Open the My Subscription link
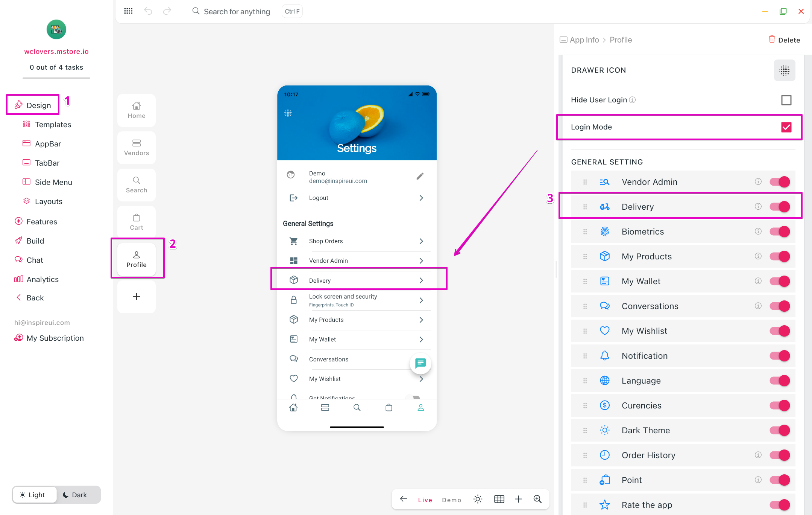The height and width of the screenshot is (515, 812). pyautogui.click(x=55, y=338)
